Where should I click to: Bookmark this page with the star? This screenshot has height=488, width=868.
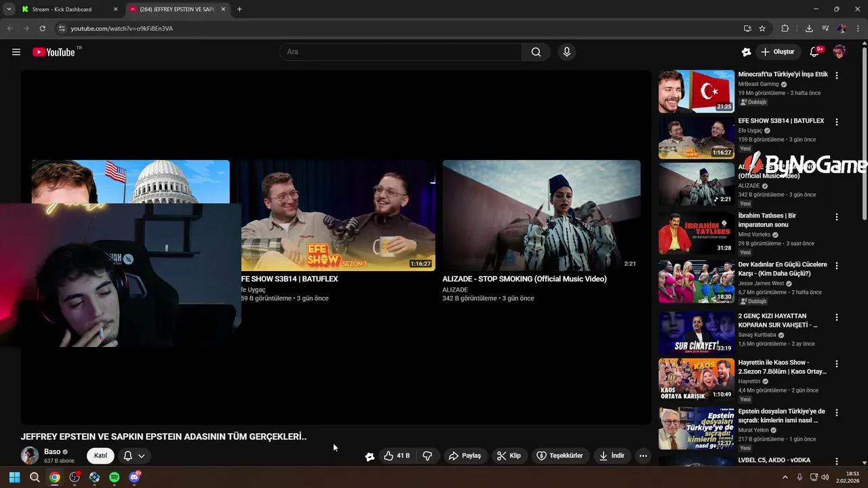pos(762,28)
